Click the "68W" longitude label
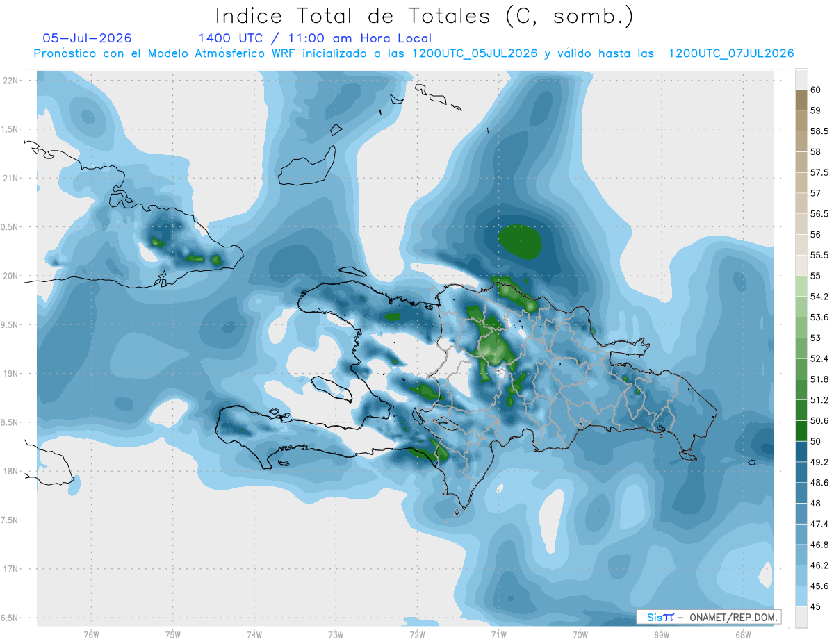Screen dimensions: 834x644 tap(743, 634)
